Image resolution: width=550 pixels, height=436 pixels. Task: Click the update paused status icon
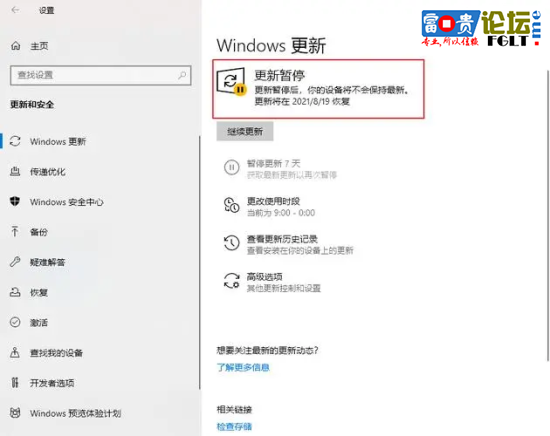(x=231, y=82)
